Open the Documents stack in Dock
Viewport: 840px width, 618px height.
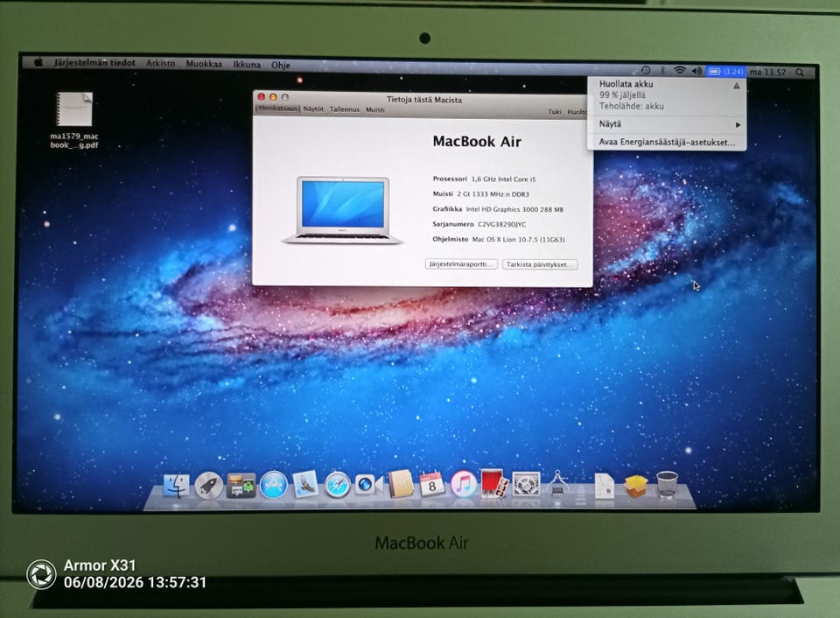click(605, 486)
